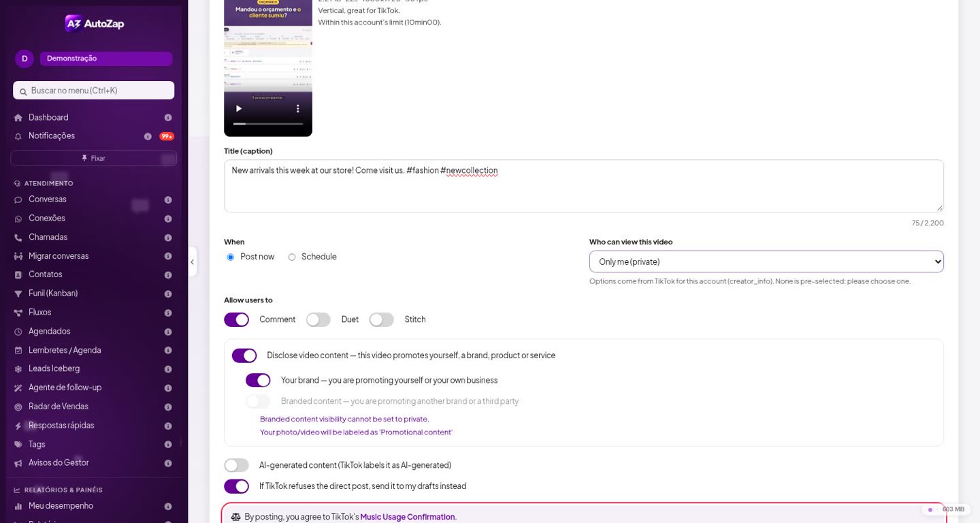This screenshot has height=523, width=980.
Task: Click the Agendados clock icon
Action: click(x=18, y=332)
